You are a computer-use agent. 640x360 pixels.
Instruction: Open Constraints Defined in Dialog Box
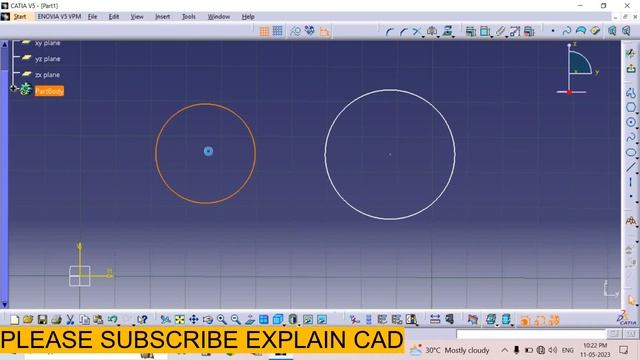471,31
